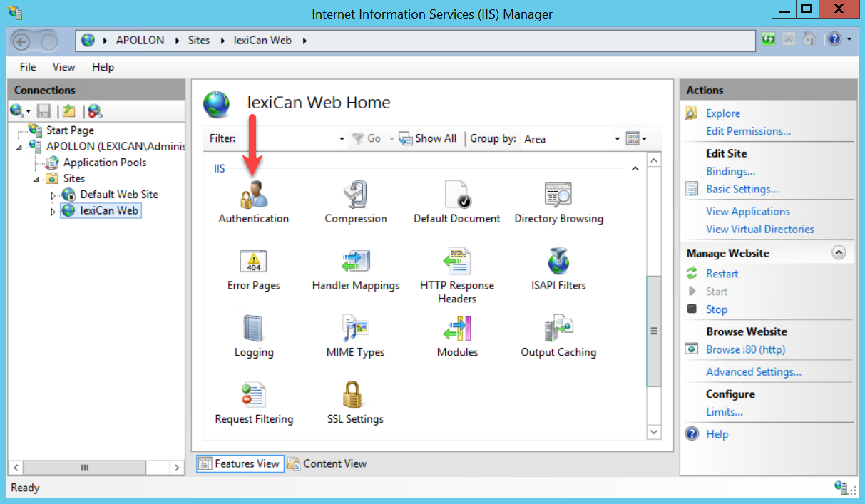Collapse the Manage Website section
Screen dimensions: 865x504
(839, 253)
